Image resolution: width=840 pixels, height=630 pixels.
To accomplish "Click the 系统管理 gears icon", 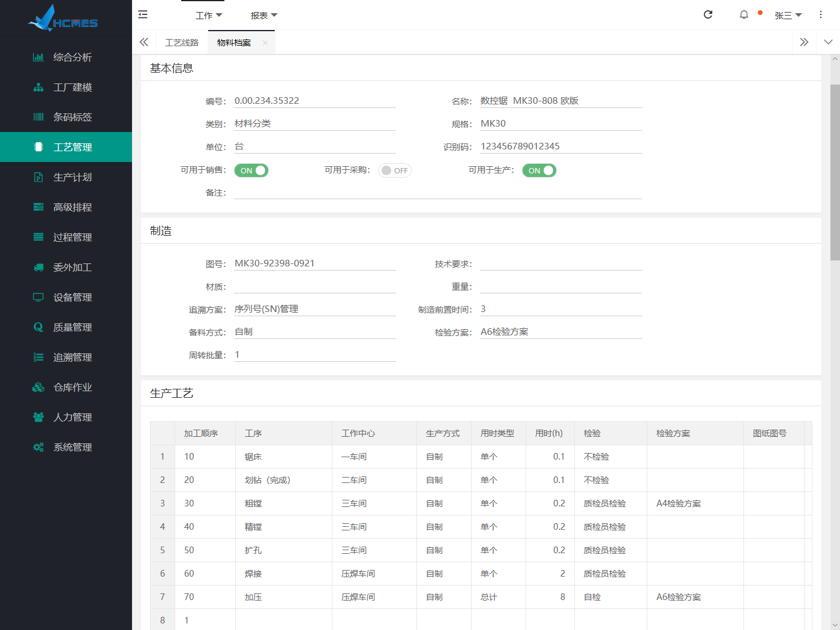I will [38, 447].
